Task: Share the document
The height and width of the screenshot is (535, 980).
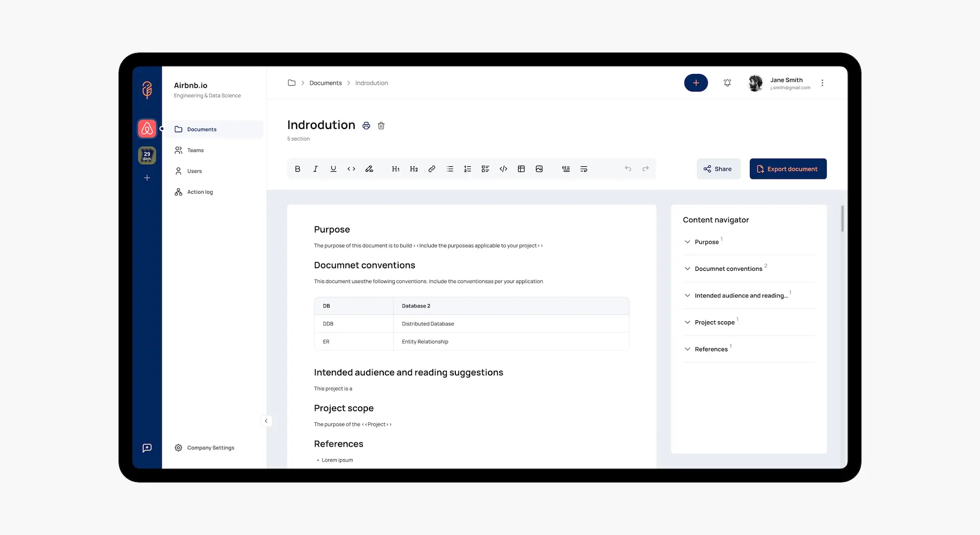Action: point(718,169)
